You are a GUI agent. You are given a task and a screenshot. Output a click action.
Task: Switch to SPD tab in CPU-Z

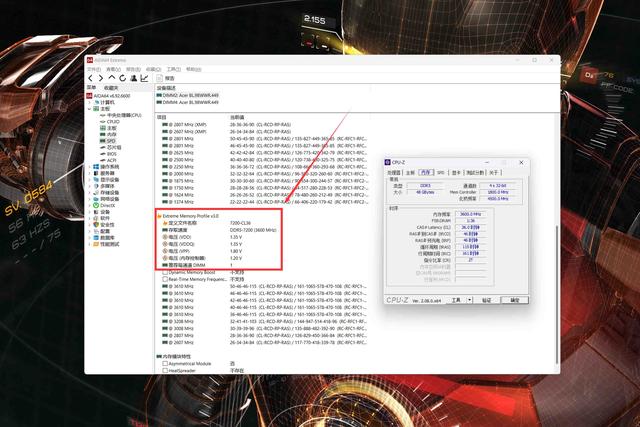pos(440,173)
